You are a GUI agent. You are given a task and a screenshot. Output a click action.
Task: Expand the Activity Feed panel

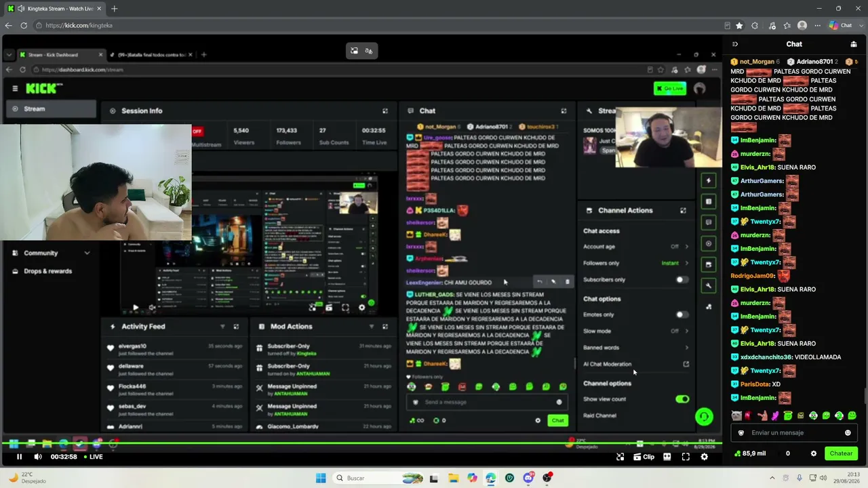coord(236,326)
